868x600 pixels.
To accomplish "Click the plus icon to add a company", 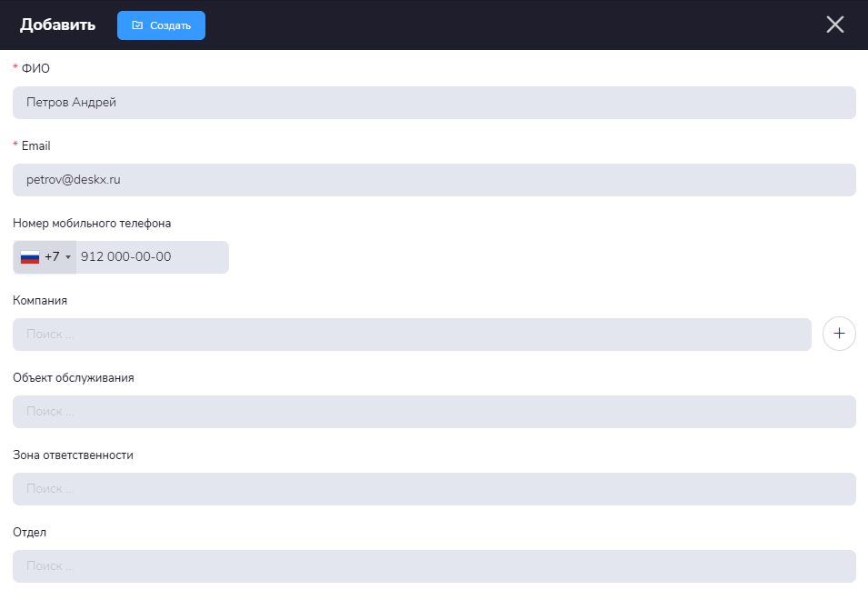I will [838, 334].
